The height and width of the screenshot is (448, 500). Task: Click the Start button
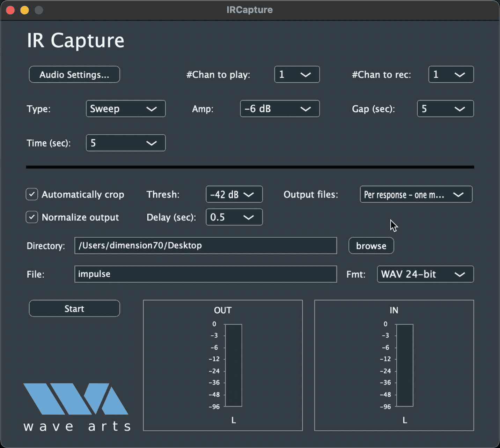[74, 308]
